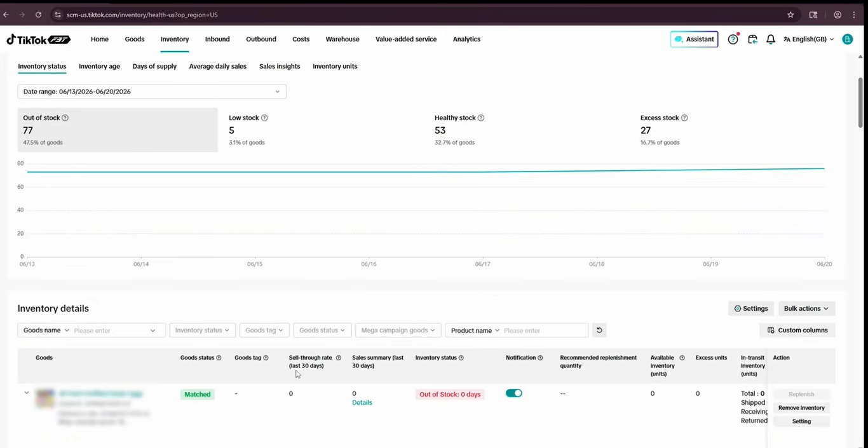Go to Home in top navigation
868x448 pixels.
pyautogui.click(x=100, y=39)
